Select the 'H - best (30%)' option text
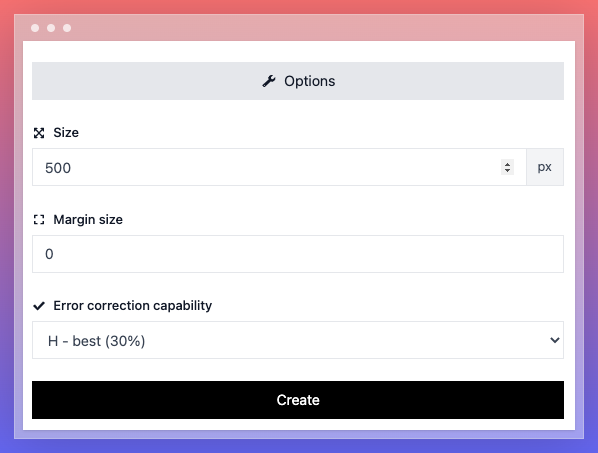 [96, 341]
